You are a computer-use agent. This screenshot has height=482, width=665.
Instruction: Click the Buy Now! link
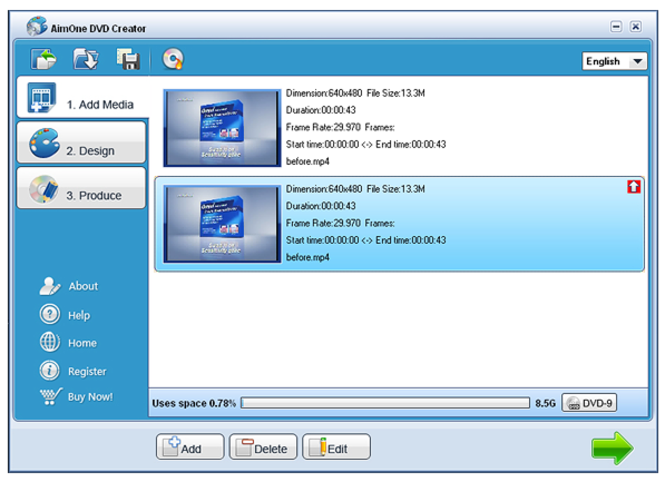tap(90, 397)
